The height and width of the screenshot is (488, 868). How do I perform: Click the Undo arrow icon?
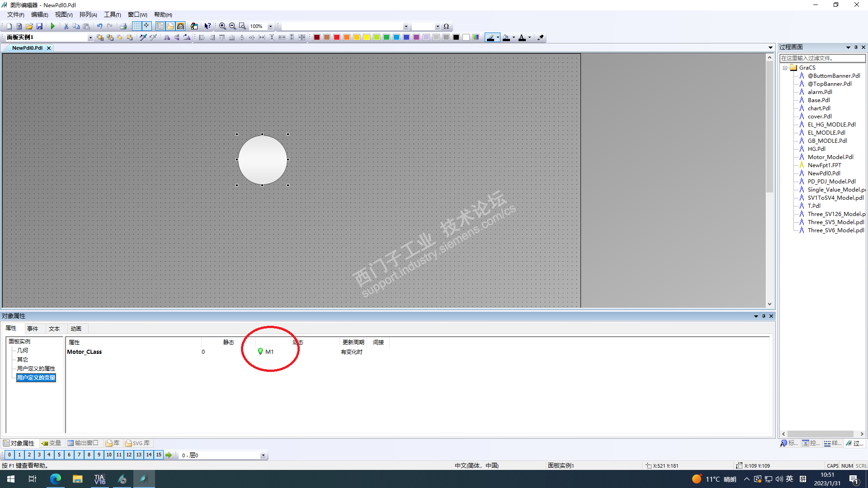coord(99,26)
